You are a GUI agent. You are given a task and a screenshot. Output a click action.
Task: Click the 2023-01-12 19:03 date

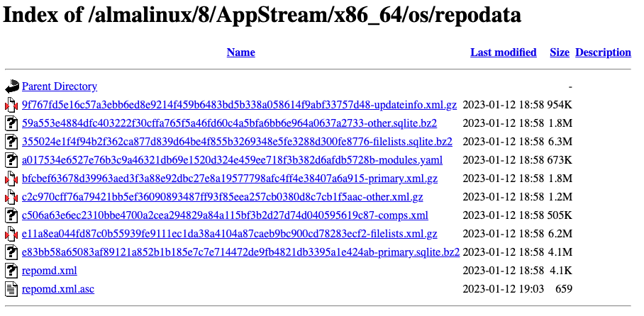point(503,289)
